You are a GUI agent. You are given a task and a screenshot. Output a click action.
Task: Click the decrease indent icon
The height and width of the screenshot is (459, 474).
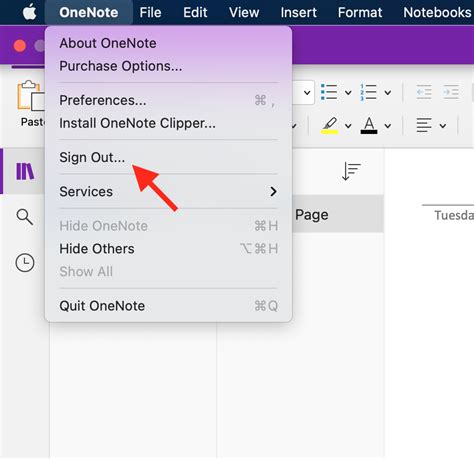click(x=424, y=92)
